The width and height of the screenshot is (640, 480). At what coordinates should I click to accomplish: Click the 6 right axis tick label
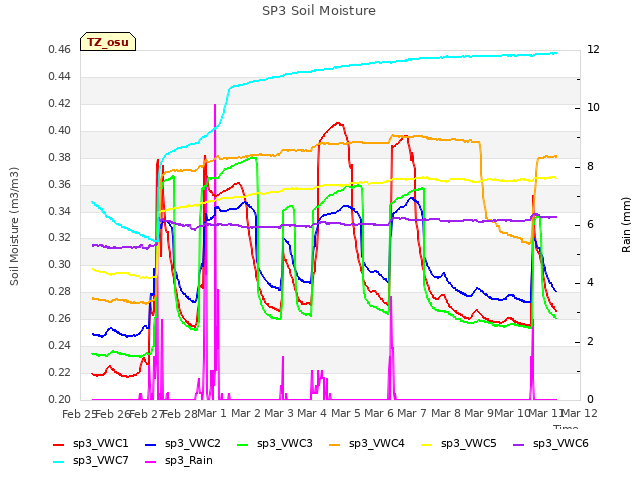pyautogui.click(x=590, y=224)
